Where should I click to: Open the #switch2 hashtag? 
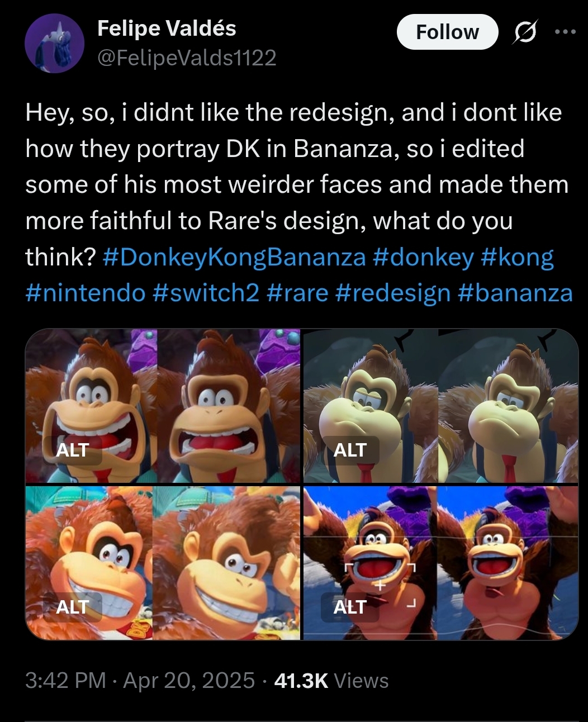click(x=206, y=293)
